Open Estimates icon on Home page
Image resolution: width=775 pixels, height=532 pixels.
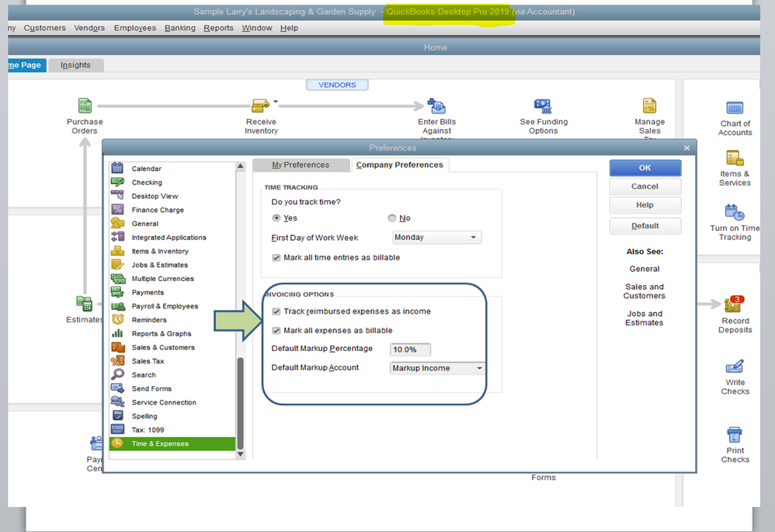coord(84,304)
